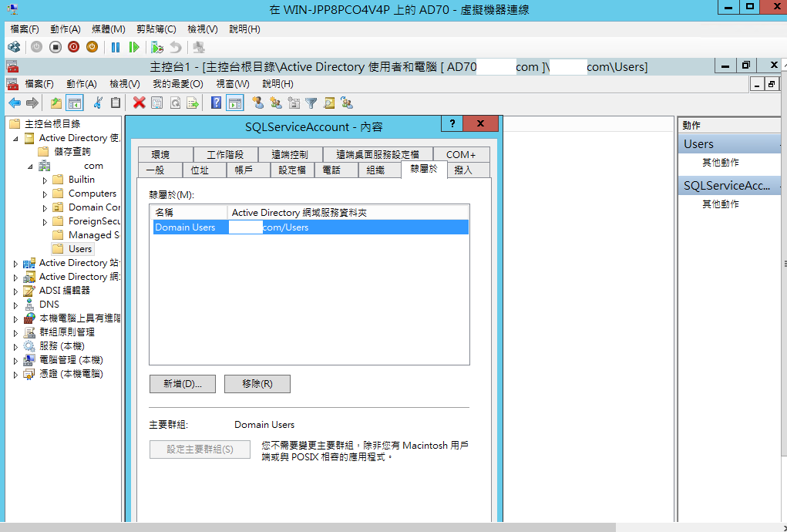Click the Refresh toolbar icon
Screen dimensions: 787x532
[175, 103]
